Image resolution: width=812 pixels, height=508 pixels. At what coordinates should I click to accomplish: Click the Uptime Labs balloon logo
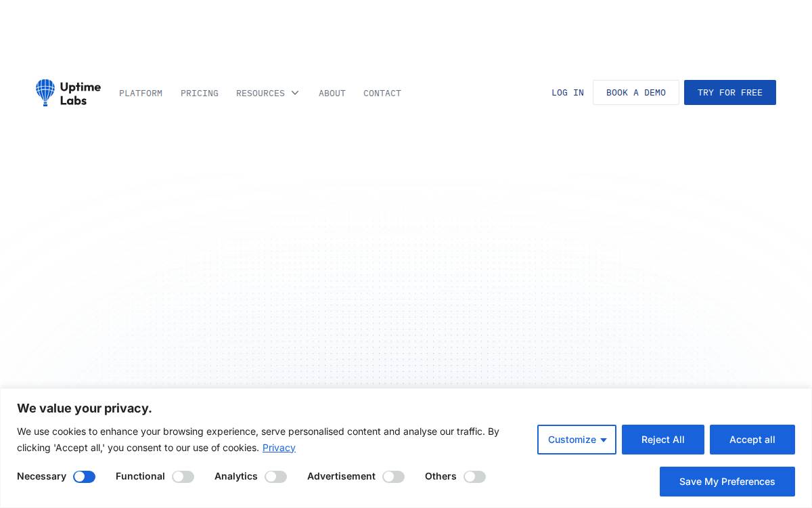pos(68,93)
